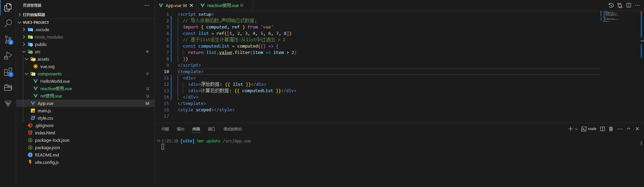The image size is (644, 187).
Task: Switch to reactive使用.vue editor tab
Action: pyautogui.click(x=224, y=5)
